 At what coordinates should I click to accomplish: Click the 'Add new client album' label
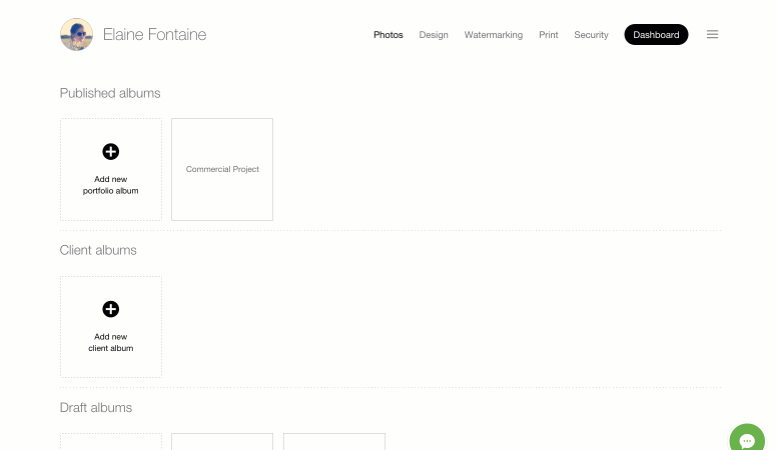pos(111,342)
